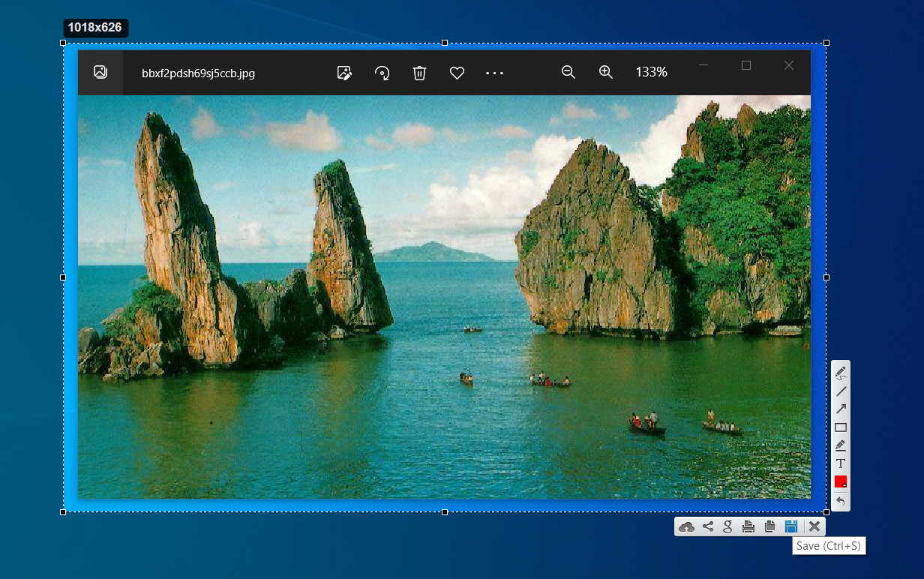Save the annotated screenshot
The height and width of the screenshot is (579, 924).
tap(790, 526)
